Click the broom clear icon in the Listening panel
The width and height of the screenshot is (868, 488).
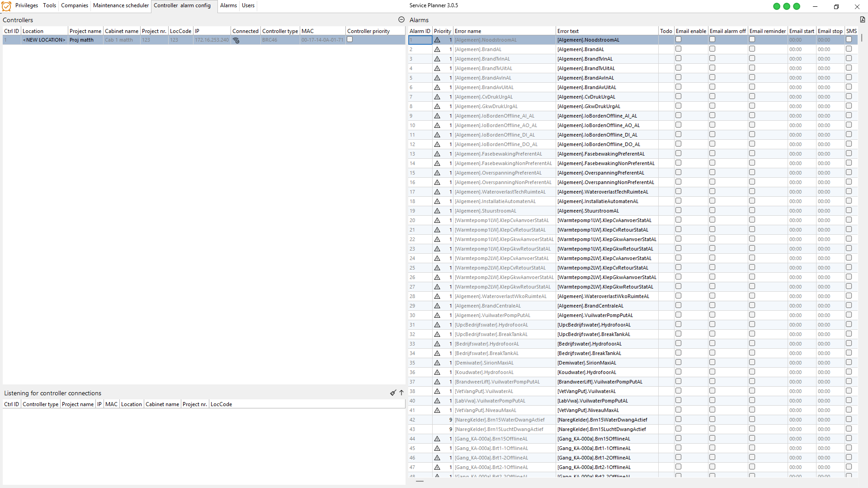pyautogui.click(x=393, y=393)
